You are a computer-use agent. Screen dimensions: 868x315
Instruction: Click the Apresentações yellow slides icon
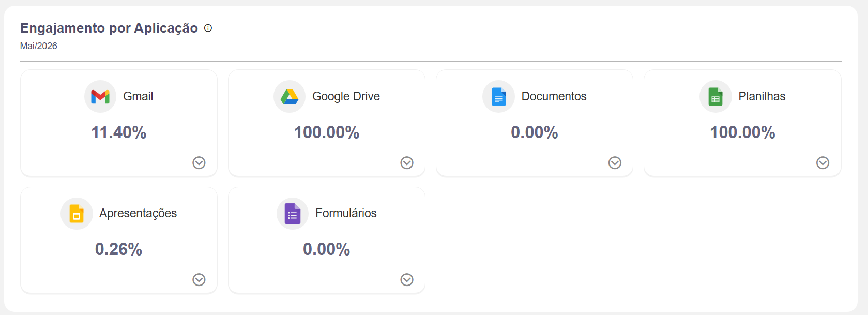(x=77, y=214)
